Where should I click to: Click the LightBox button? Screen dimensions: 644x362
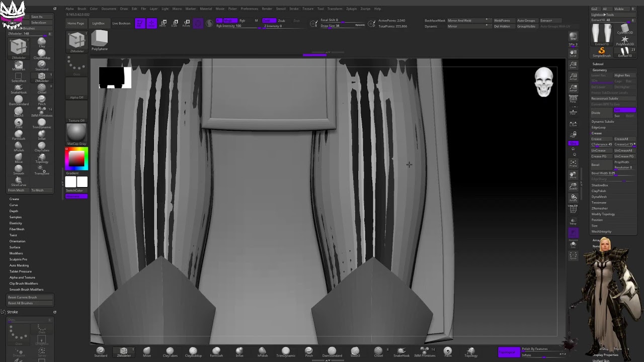[99, 23]
